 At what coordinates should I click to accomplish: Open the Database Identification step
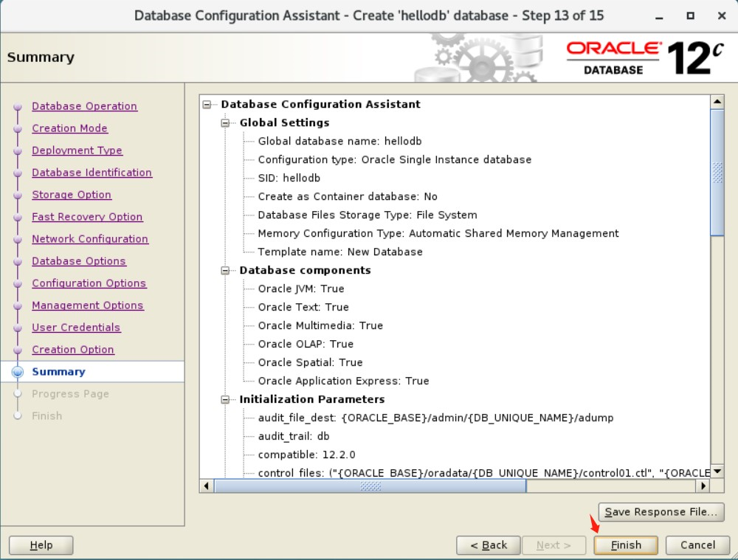tap(92, 173)
